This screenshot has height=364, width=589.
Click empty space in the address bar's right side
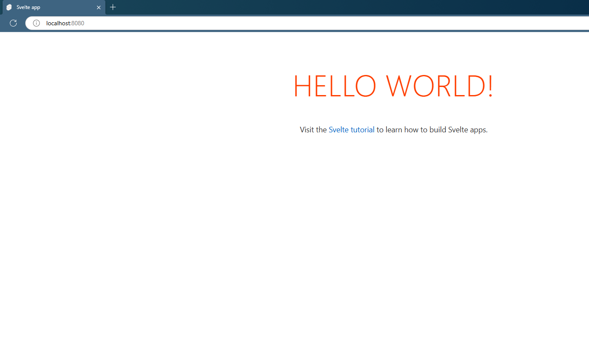coord(428,23)
